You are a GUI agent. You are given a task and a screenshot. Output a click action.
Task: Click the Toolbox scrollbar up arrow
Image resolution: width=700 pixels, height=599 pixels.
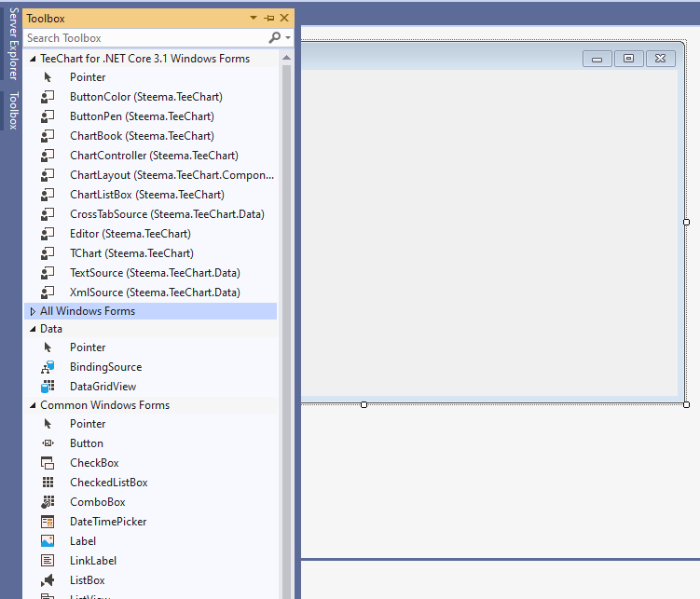[x=286, y=58]
